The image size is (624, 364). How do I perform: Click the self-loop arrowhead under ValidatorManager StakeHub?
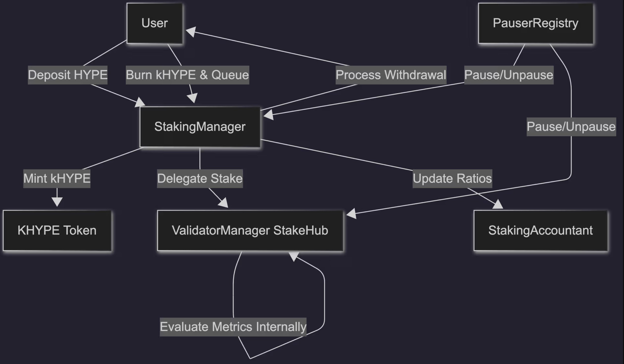pyautogui.click(x=294, y=256)
